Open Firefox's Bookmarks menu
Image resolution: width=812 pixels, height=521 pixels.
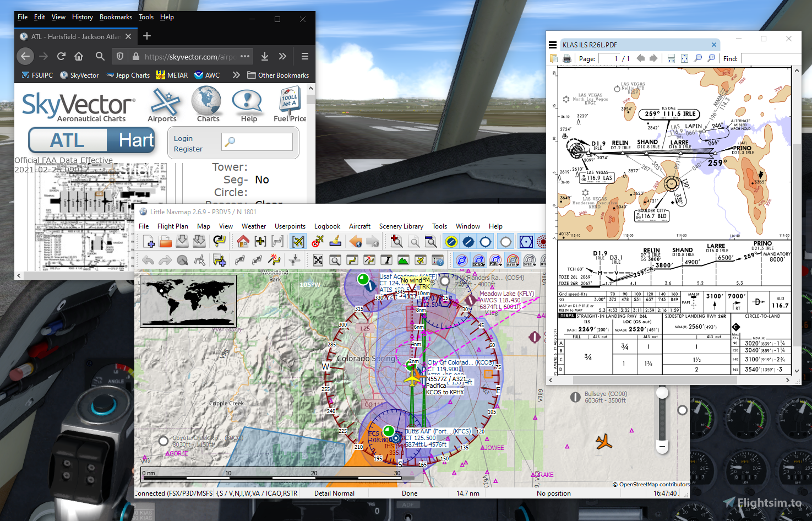tap(116, 17)
